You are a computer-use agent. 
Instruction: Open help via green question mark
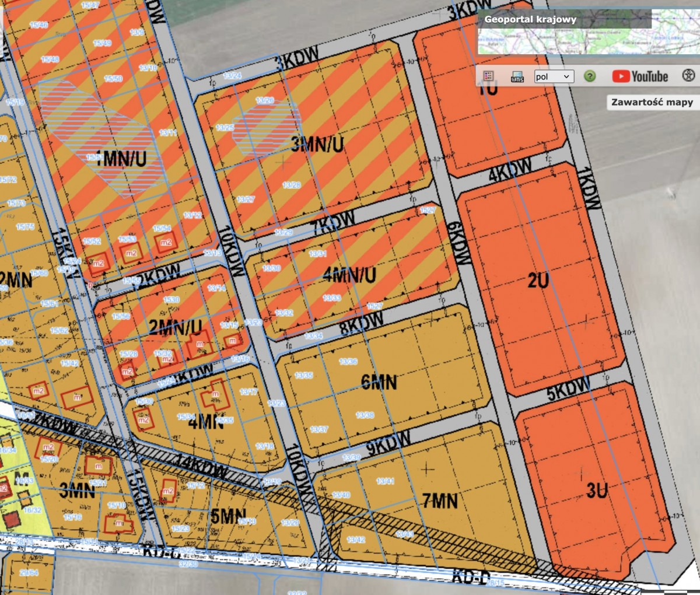pyautogui.click(x=590, y=76)
